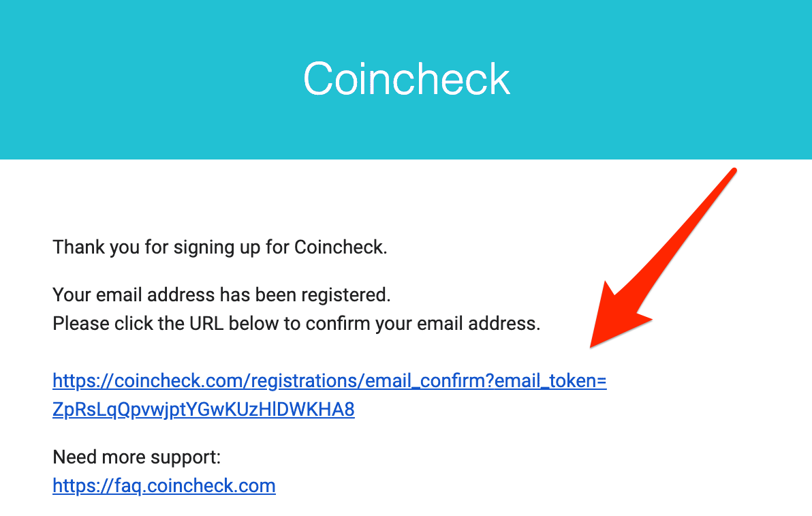Click the 'Please click the URL below' instruction

coord(296,323)
